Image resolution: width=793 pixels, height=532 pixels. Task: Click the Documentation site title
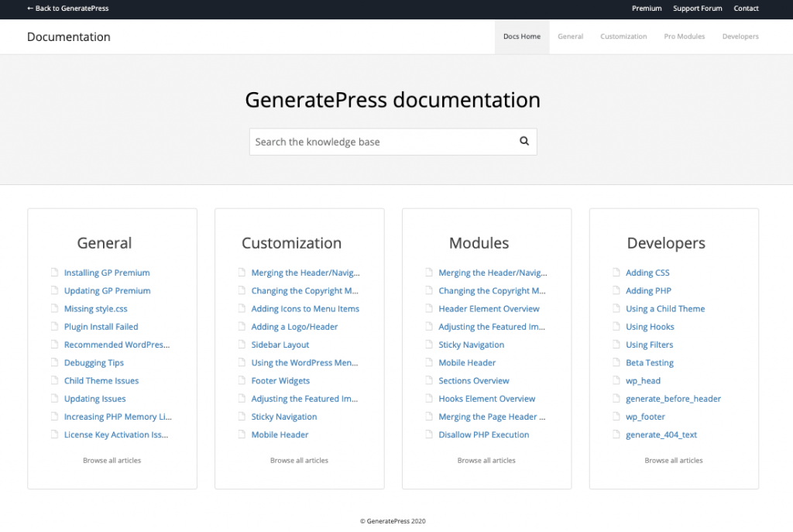point(69,37)
